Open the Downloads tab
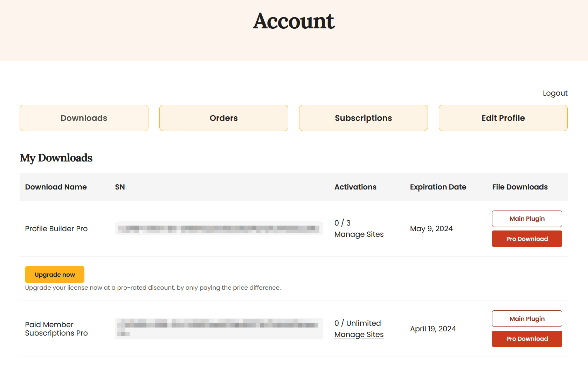Image resolution: width=588 pixels, height=365 pixels. (x=84, y=118)
